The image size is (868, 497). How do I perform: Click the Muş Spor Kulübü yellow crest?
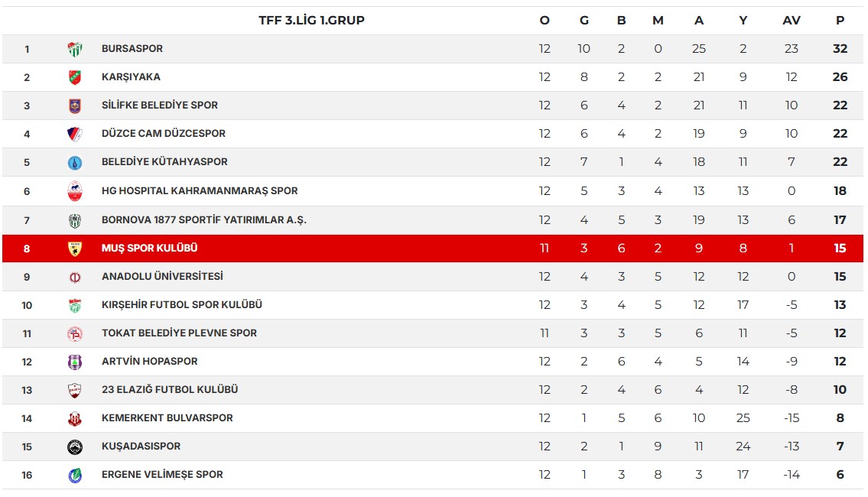click(75, 248)
